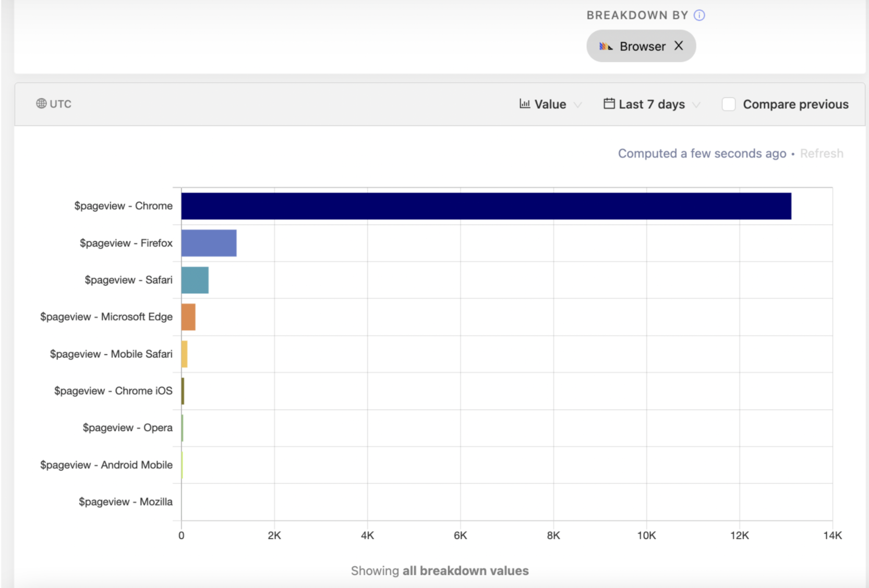
Task: Click the yellow Mobile Safari bar
Action: [184, 354]
